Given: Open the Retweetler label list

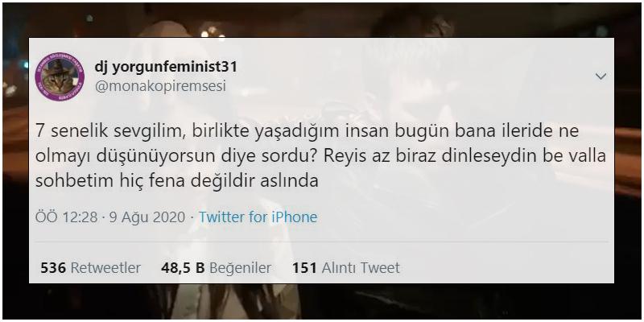Looking at the screenshot, I should [x=105, y=268].
